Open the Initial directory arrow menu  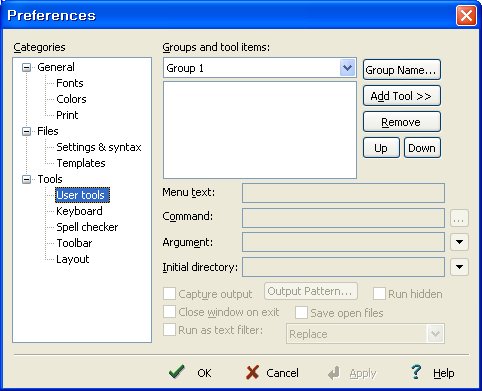[x=459, y=267]
